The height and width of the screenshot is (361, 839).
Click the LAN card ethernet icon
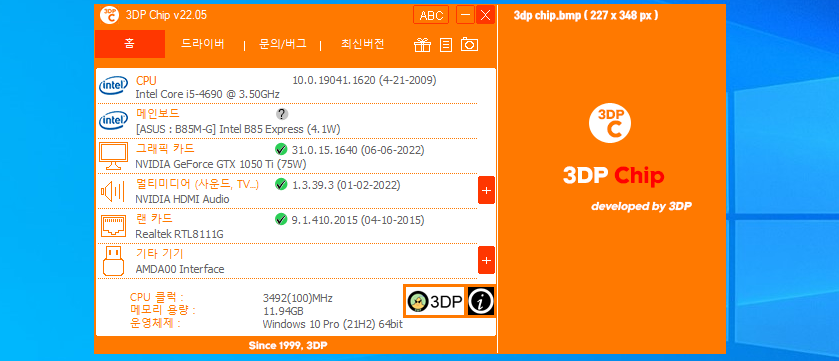tap(113, 226)
